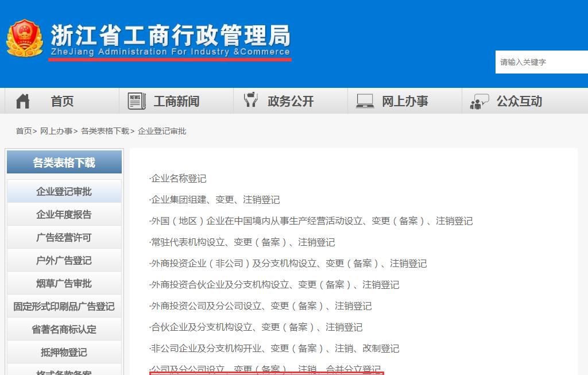This screenshot has height=375, width=588.
Task: Open 广告经营许可 from the sidebar
Action: coord(64,237)
